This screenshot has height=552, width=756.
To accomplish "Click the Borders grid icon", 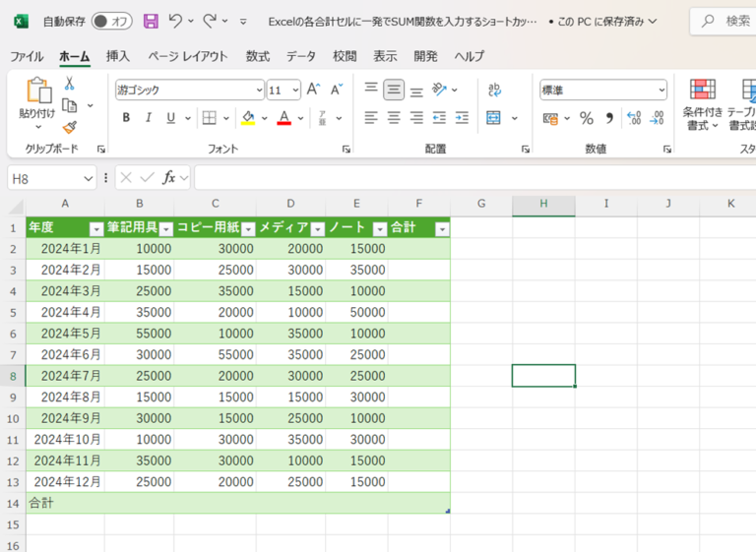I will [x=210, y=118].
